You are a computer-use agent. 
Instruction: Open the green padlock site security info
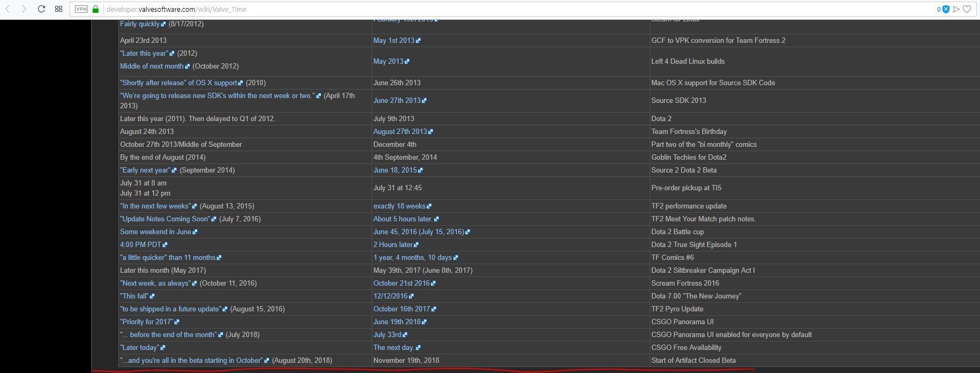click(96, 9)
